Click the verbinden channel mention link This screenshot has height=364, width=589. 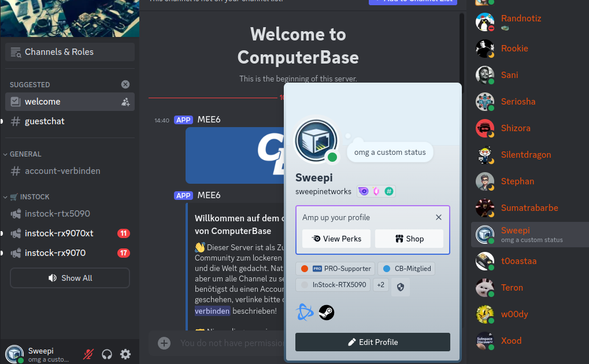click(212, 311)
